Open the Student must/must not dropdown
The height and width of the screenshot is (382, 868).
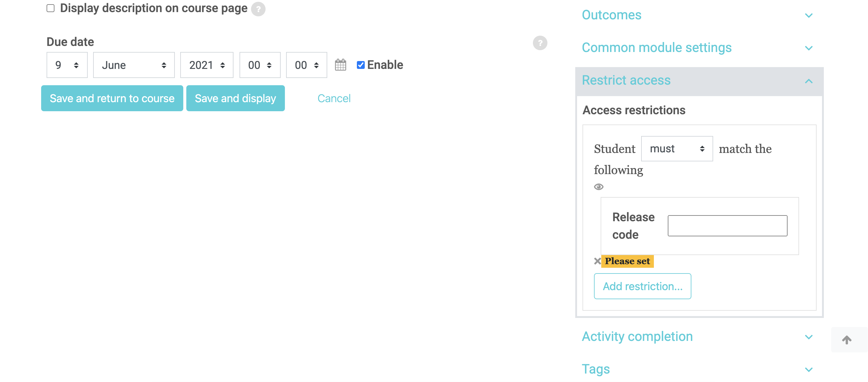(x=677, y=148)
